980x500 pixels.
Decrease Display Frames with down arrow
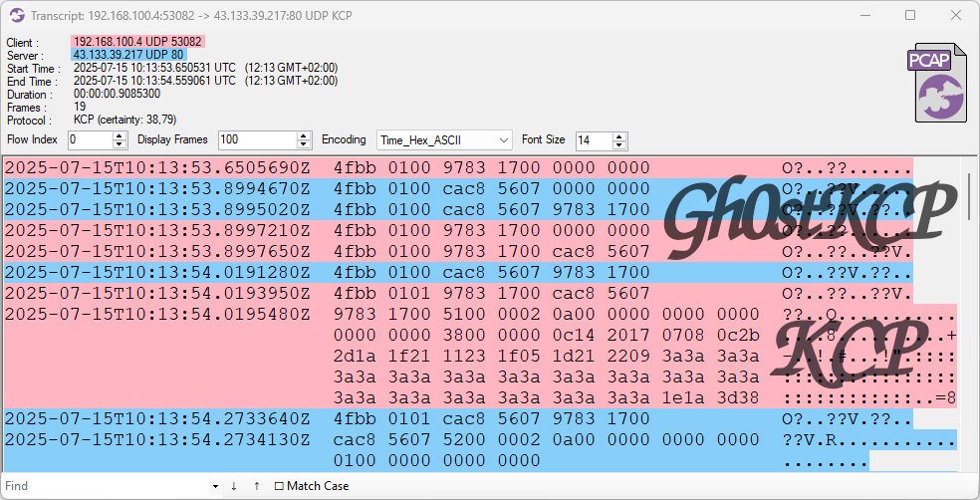click(304, 144)
